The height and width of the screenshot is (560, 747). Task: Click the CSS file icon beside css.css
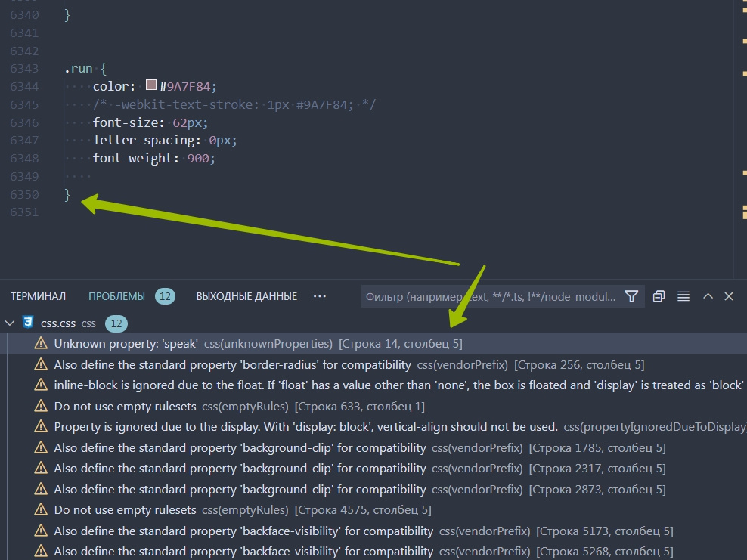coord(28,323)
